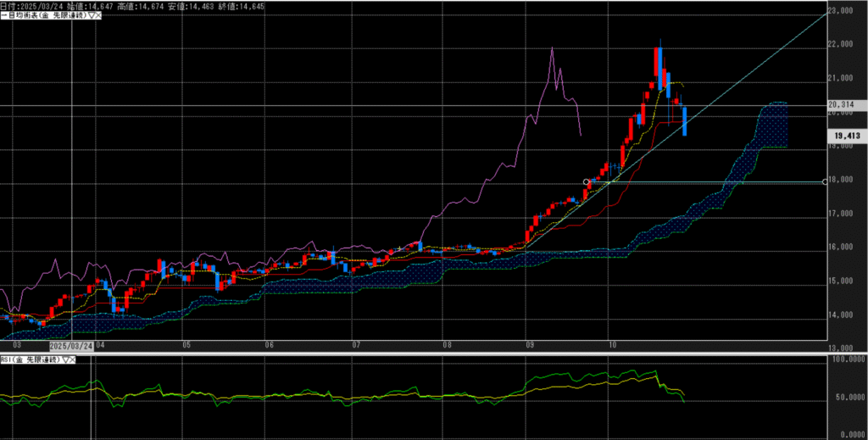Viewport: 868px width, 440px height.
Task: Close the Ichimoku chart panel with X
Action: (x=99, y=16)
